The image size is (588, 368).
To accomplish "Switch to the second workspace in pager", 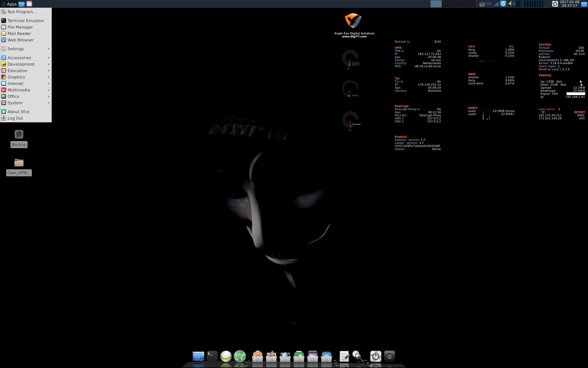I will [x=447, y=4].
